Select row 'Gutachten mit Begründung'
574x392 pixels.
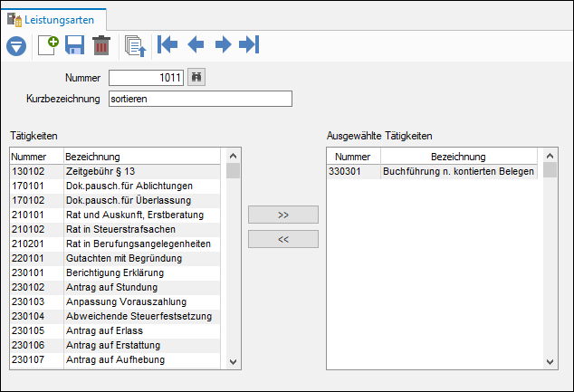pyautogui.click(x=115, y=258)
